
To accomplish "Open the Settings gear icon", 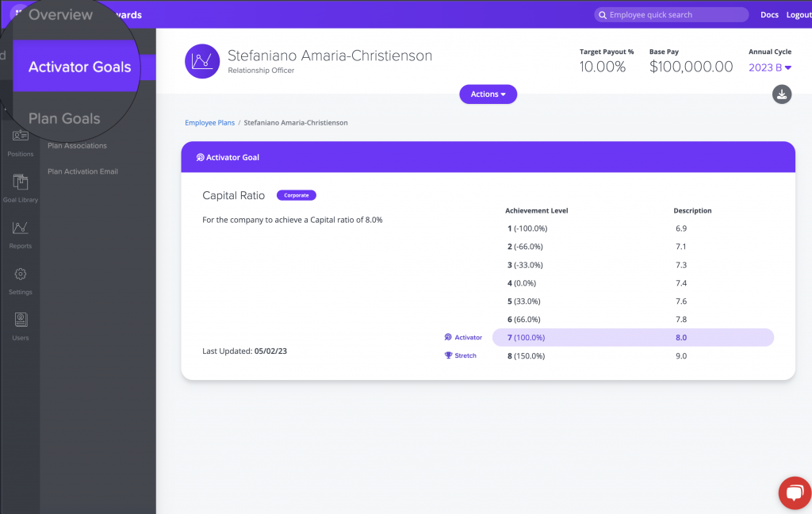I will (x=20, y=275).
